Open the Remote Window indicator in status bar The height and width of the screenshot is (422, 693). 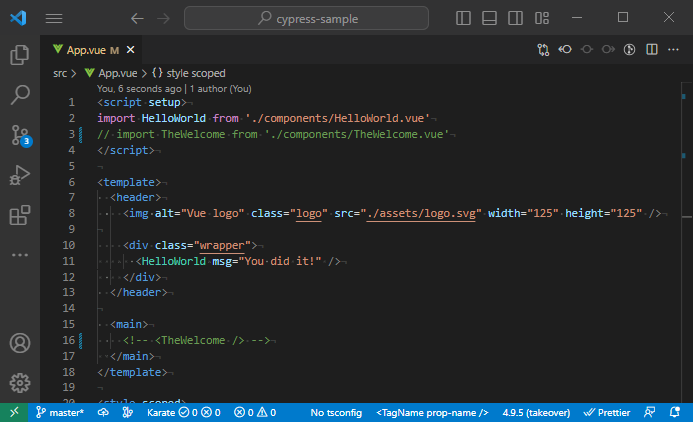(14, 412)
